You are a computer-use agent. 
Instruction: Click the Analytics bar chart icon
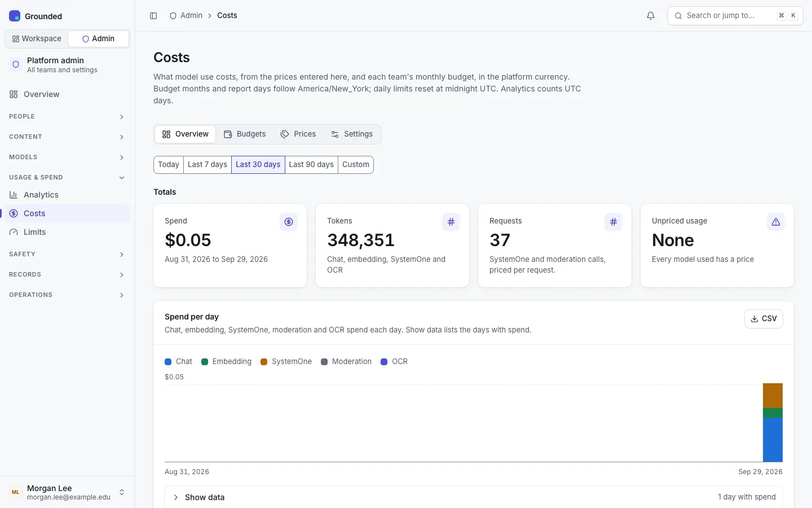(x=14, y=195)
